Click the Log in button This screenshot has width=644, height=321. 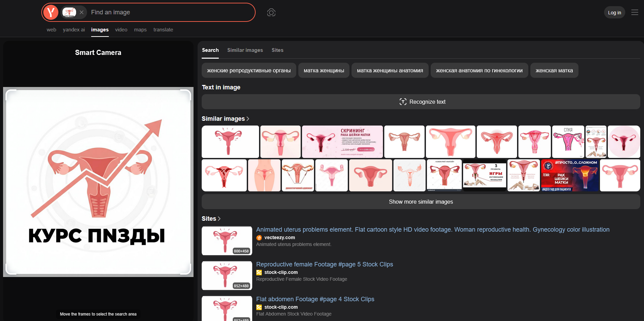tap(615, 13)
